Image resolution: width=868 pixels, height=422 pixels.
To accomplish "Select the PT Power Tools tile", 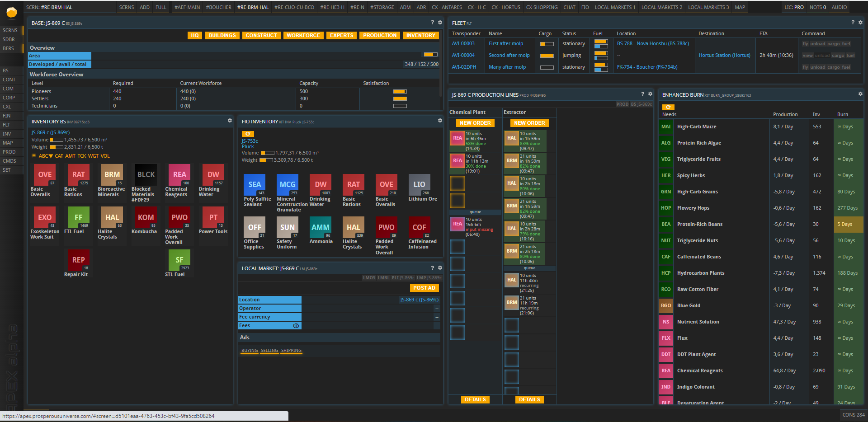I will coord(213,217).
